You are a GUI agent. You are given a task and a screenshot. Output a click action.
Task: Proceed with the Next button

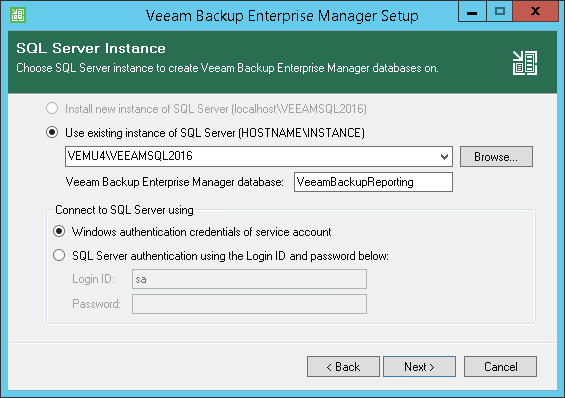pyautogui.click(x=419, y=367)
